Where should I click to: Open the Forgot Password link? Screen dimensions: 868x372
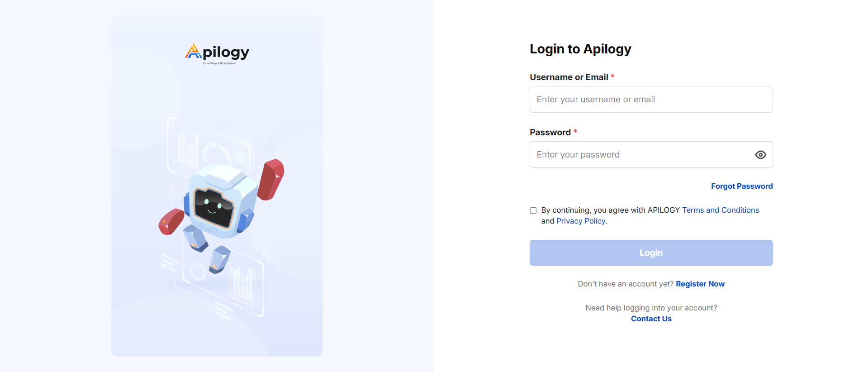point(741,186)
